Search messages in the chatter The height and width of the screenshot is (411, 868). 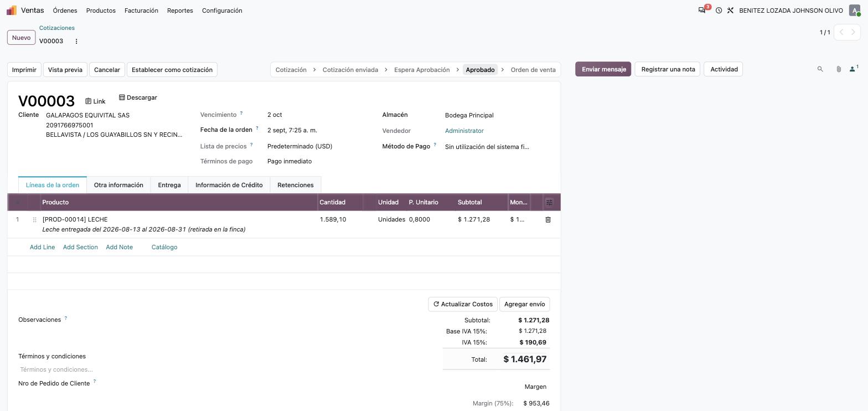[820, 69]
